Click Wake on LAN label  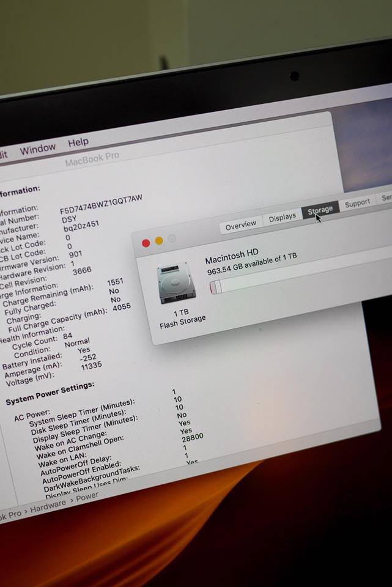(x=62, y=460)
